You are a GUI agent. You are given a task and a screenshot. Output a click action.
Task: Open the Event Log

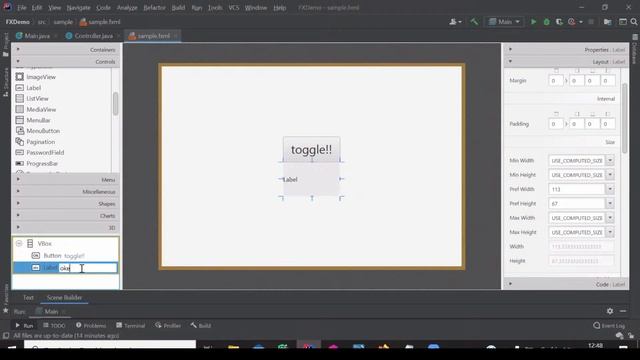point(609,325)
